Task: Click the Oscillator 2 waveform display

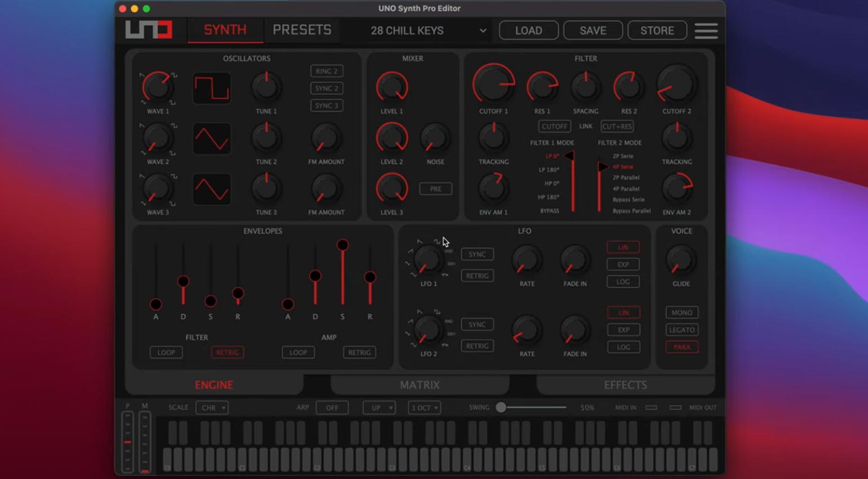Action: pyautogui.click(x=211, y=139)
